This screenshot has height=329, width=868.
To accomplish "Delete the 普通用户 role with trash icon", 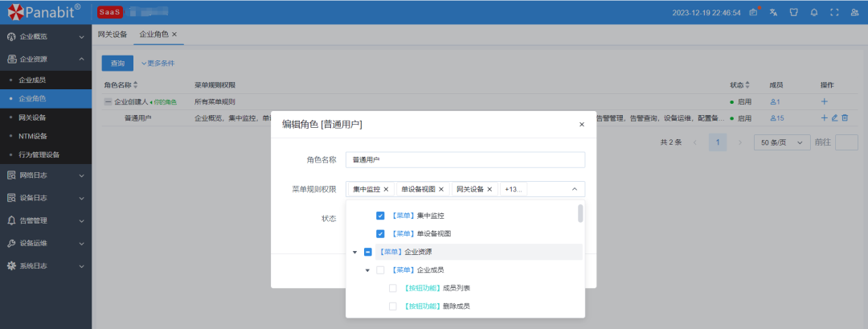I will point(845,118).
